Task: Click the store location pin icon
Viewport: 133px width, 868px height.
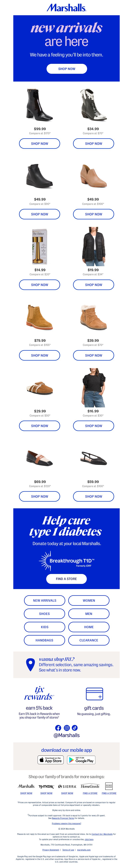Action: pyautogui.click(x=30, y=664)
